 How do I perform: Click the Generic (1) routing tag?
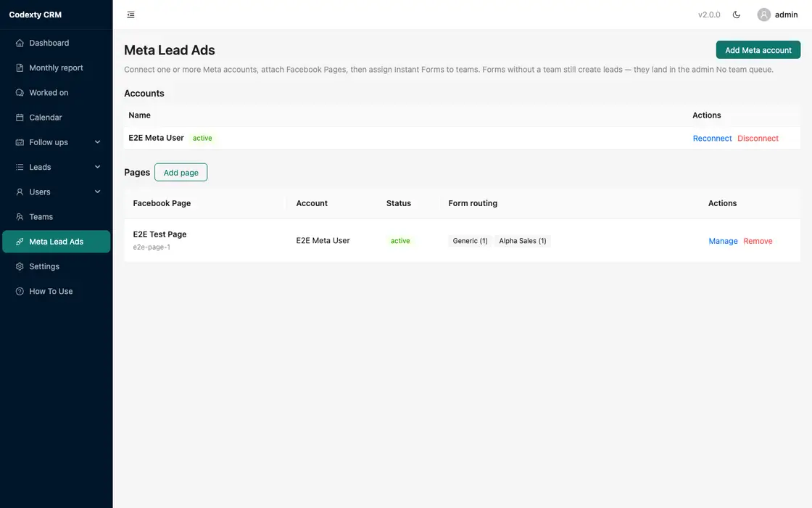(x=471, y=241)
